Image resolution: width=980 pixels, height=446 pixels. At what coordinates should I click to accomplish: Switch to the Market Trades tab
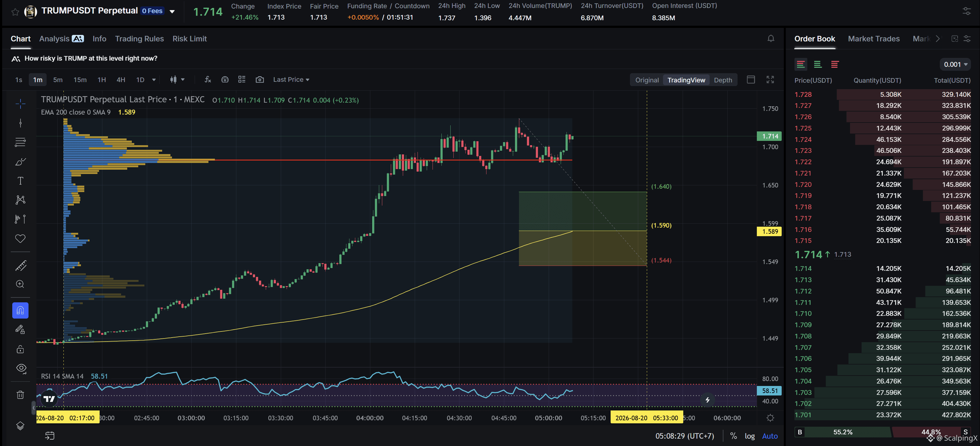point(874,39)
